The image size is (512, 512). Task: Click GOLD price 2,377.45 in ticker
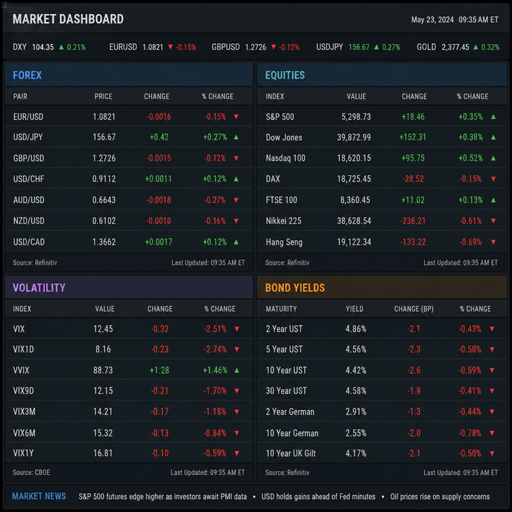click(455, 47)
